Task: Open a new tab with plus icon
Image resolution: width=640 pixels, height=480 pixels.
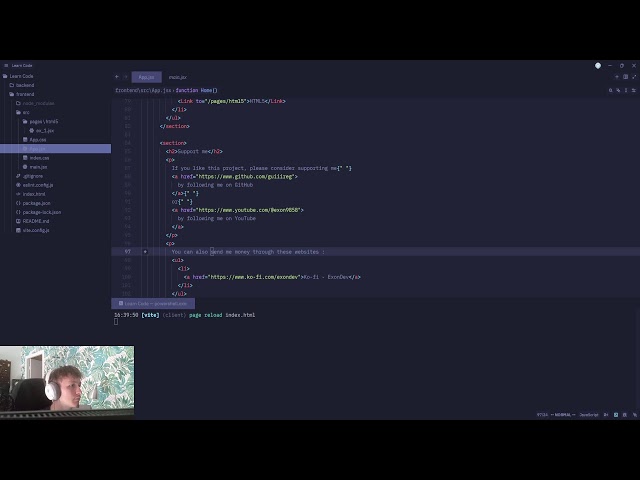Action: pos(617,77)
